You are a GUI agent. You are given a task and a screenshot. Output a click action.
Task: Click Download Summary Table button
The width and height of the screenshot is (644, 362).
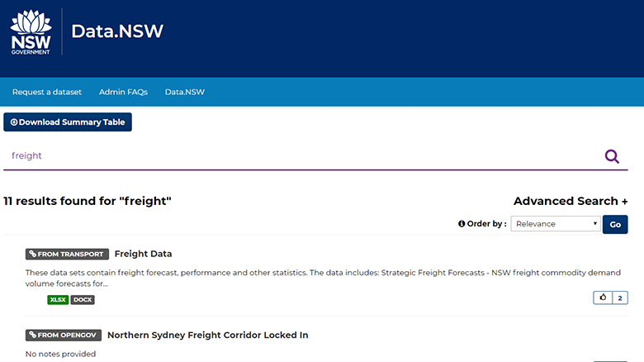point(68,122)
